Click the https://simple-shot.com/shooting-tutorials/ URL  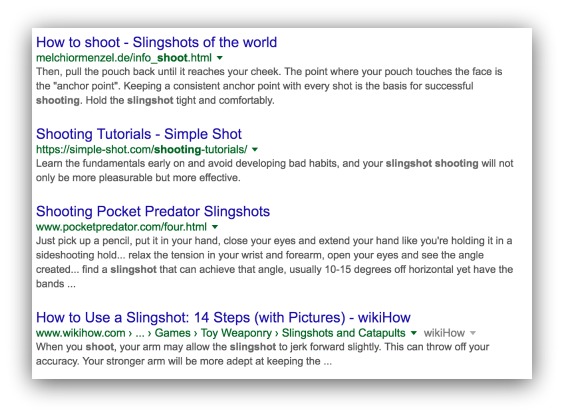142,149
